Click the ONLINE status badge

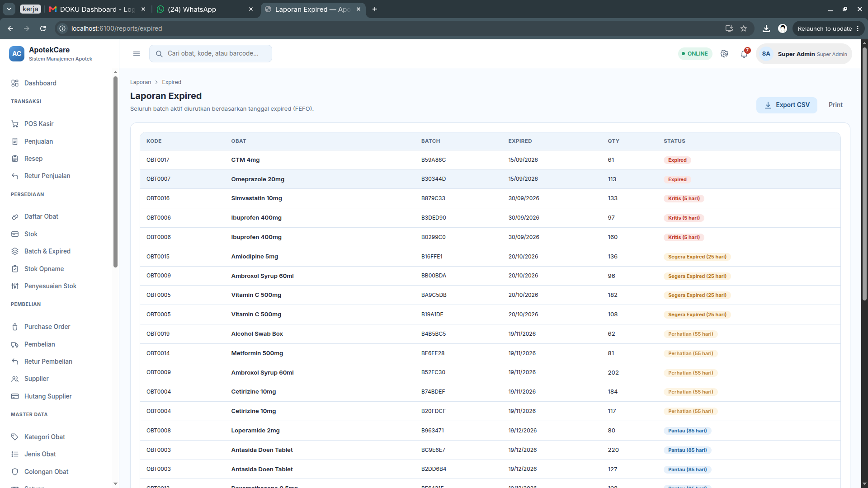[695, 54]
